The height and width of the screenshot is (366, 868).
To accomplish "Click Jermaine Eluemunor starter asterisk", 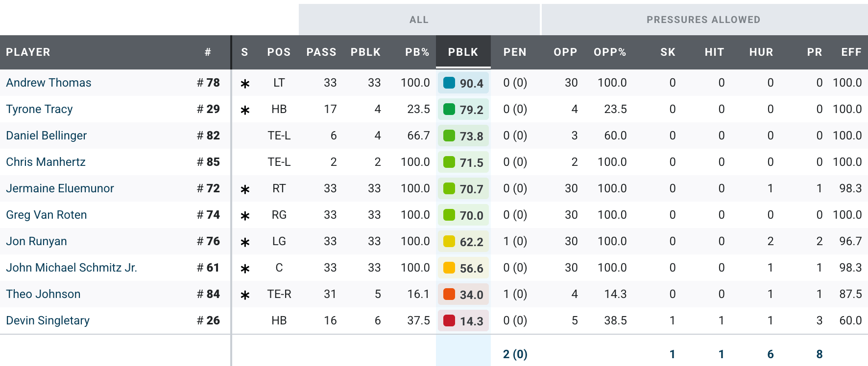I will point(245,189).
